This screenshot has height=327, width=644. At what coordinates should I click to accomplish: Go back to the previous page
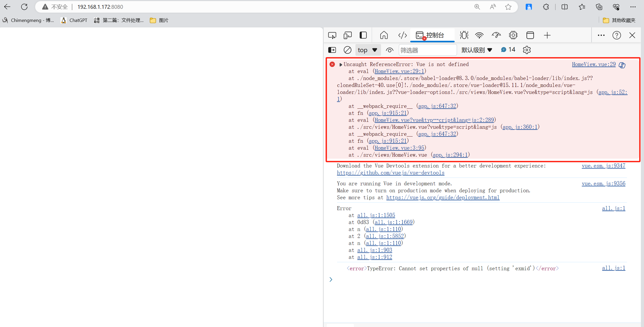[x=7, y=7]
